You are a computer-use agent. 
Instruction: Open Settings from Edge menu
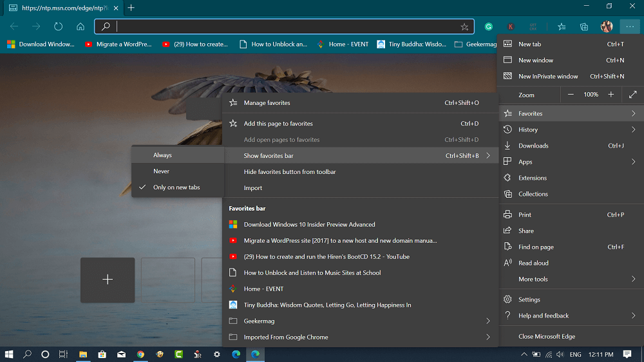571,300
